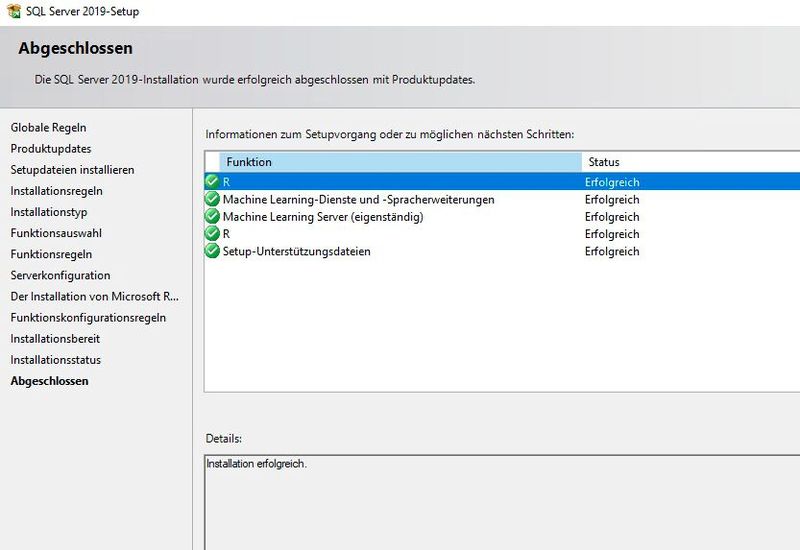The image size is (800, 550).
Task: Click the Serverkonfiguration step
Action: [x=60, y=276]
